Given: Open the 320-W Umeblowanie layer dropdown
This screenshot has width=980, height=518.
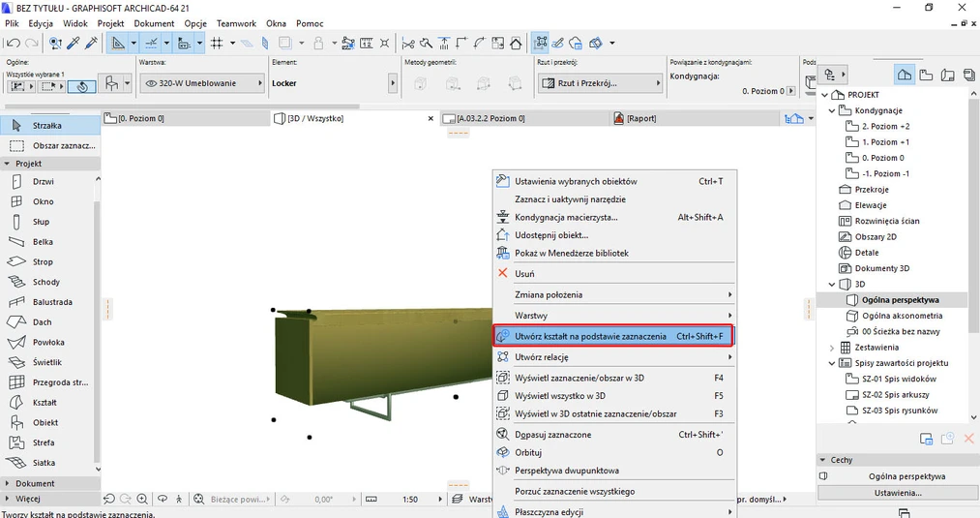Looking at the screenshot, I should [202, 83].
